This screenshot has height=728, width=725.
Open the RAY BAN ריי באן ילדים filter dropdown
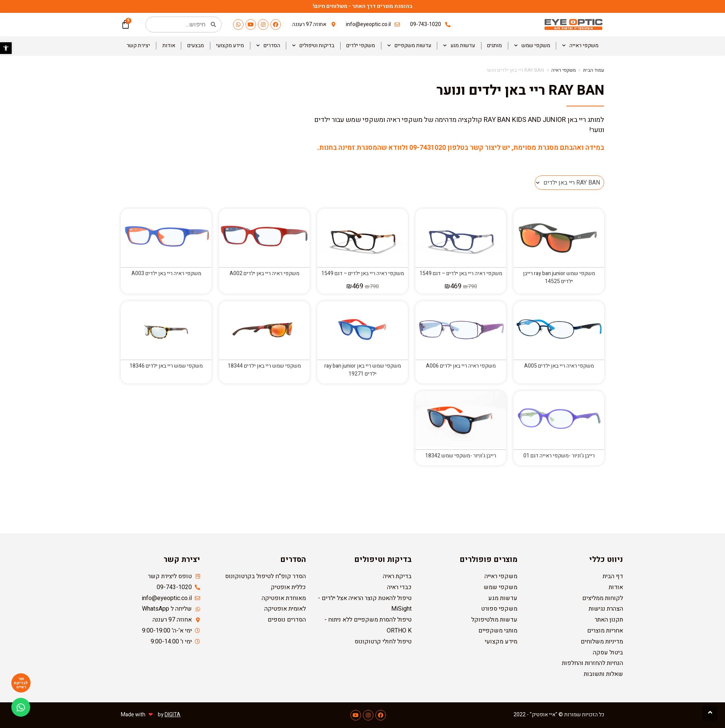(x=569, y=183)
